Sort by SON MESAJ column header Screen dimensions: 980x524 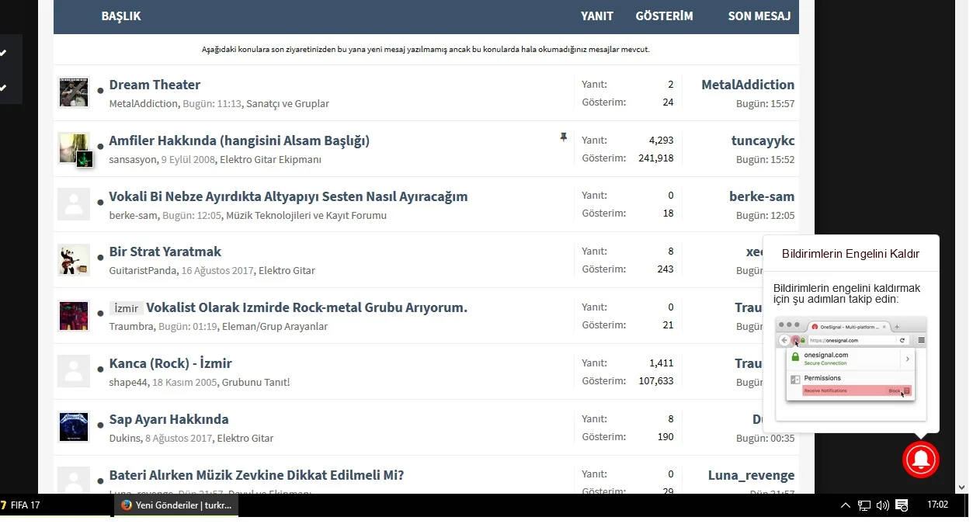(x=759, y=16)
